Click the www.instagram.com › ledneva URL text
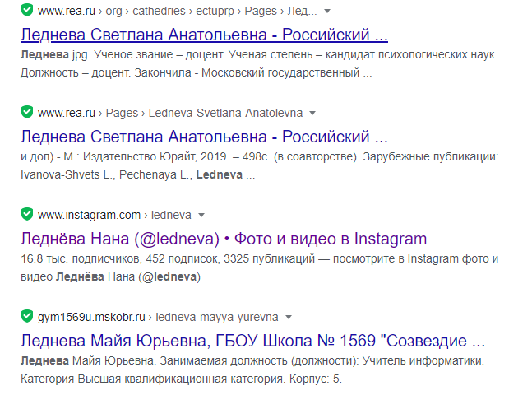 114,216
